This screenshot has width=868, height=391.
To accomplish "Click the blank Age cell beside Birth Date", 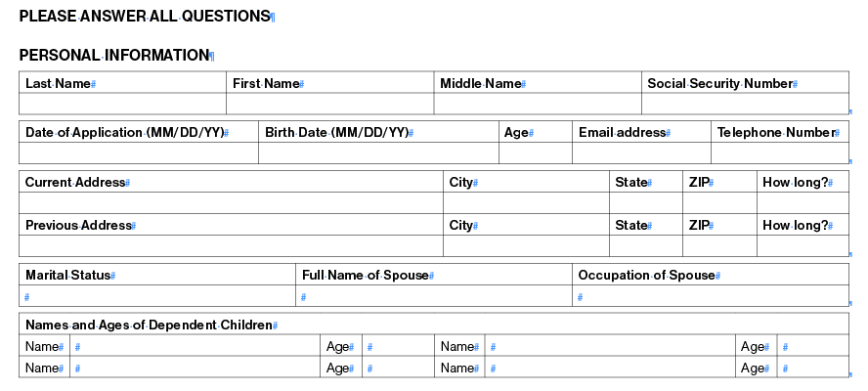I will coord(536,152).
